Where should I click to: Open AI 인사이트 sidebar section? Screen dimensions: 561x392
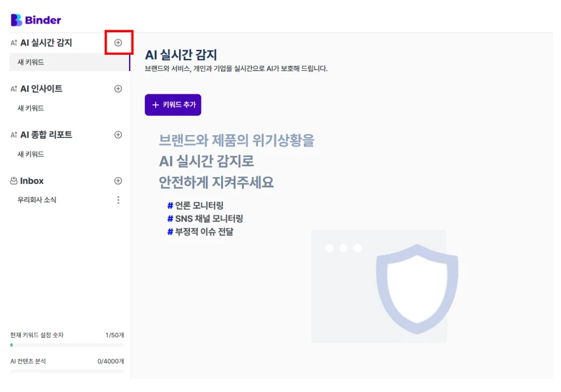pyautogui.click(x=41, y=89)
